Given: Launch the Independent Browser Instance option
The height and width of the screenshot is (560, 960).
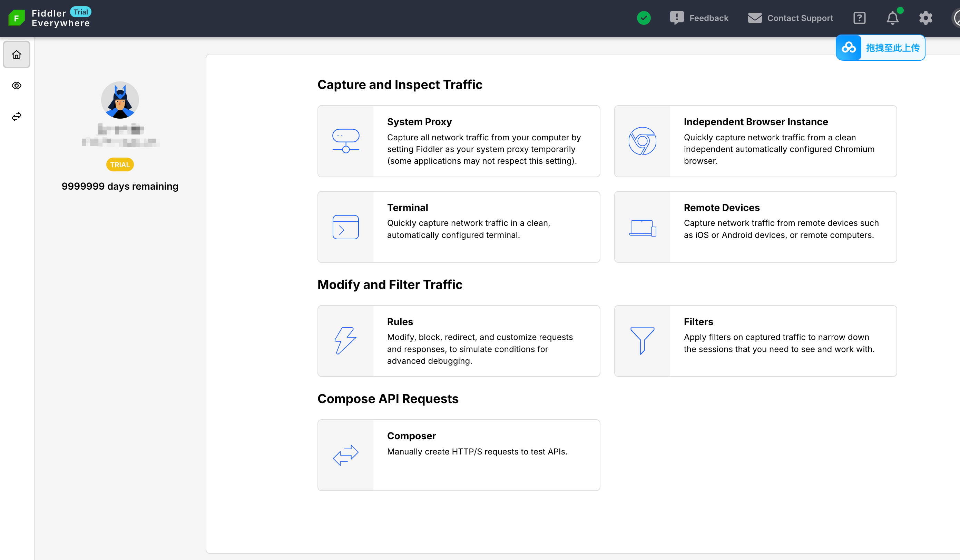Looking at the screenshot, I should [x=755, y=141].
